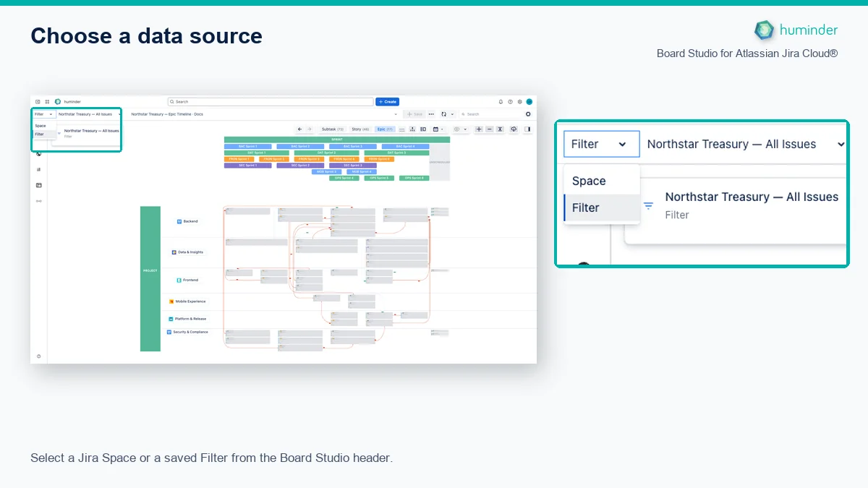Select the Frontend project row
This screenshot has width=868, height=488.
(x=187, y=280)
